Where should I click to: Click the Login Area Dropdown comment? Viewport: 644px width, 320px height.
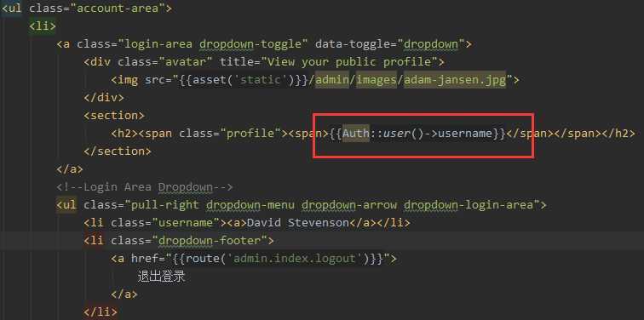point(145,187)
